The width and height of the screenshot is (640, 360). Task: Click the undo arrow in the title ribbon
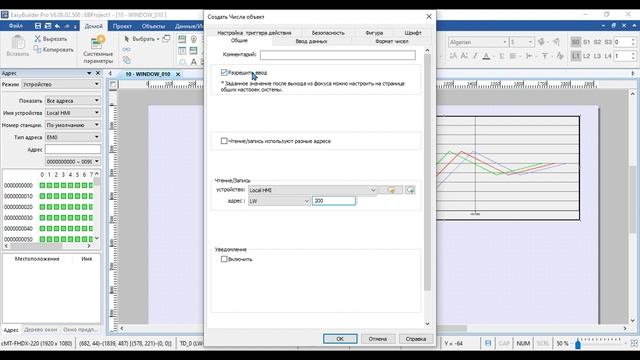tap(58, 26)
